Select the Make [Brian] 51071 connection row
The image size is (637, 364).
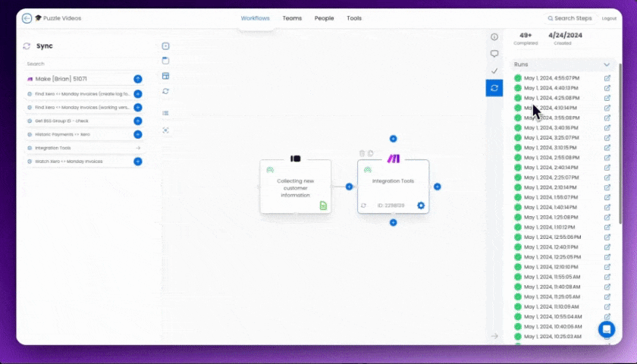click(x=83, y=79)
